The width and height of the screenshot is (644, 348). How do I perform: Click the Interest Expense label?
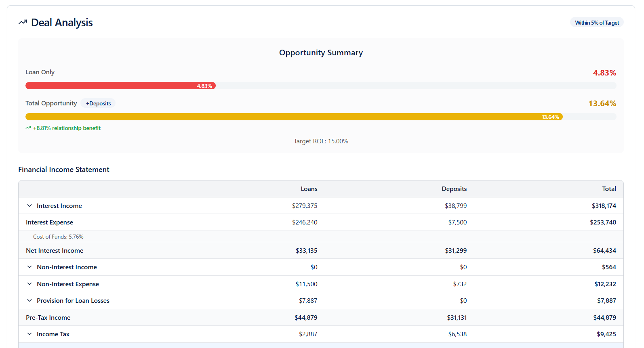49,222
